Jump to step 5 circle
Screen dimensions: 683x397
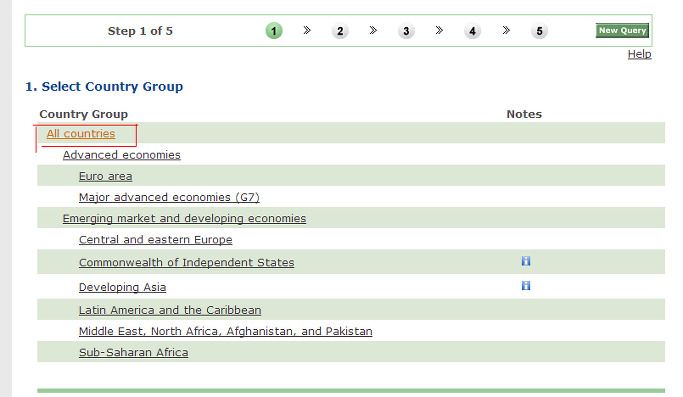click(x=539, y=31)
